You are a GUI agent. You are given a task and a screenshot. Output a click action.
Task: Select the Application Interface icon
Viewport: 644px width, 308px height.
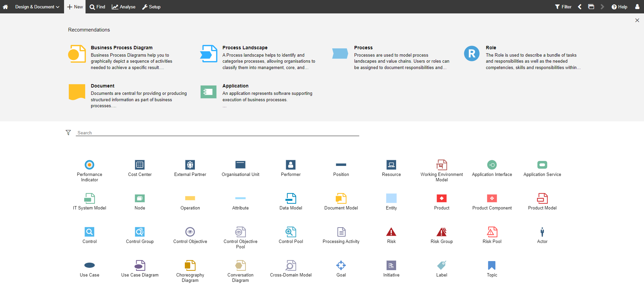[x=492, y=165]
